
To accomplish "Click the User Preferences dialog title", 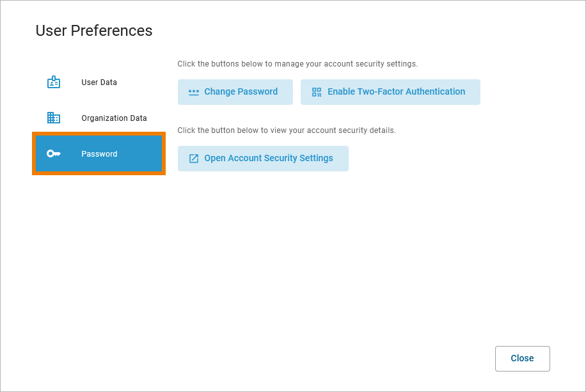I will pyautogui.click(x=94, y=31).
